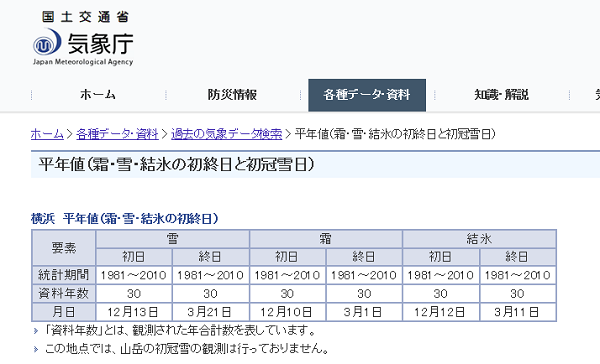Open the 防災情報 navigation tab
Screen dimensions: 600x364
coord(232,95)
